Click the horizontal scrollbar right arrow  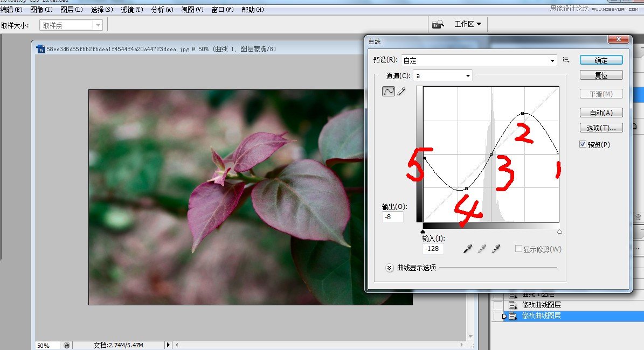click(462, 345)
